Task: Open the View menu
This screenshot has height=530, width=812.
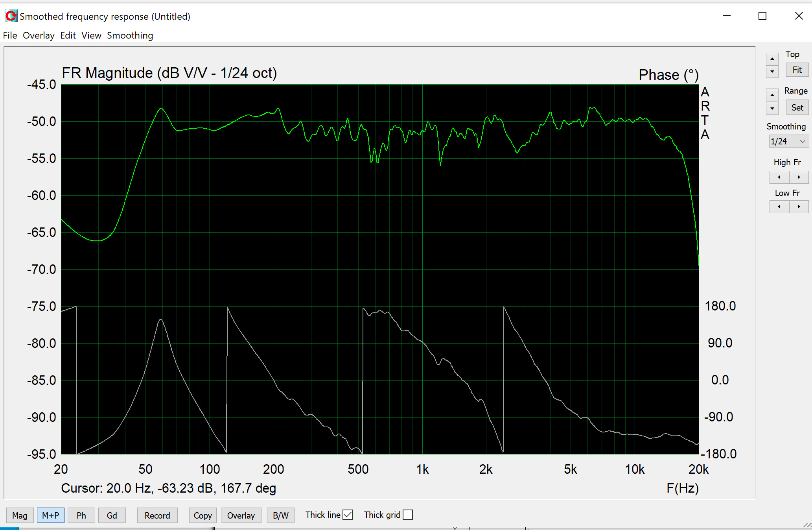Action: [91, 35]
